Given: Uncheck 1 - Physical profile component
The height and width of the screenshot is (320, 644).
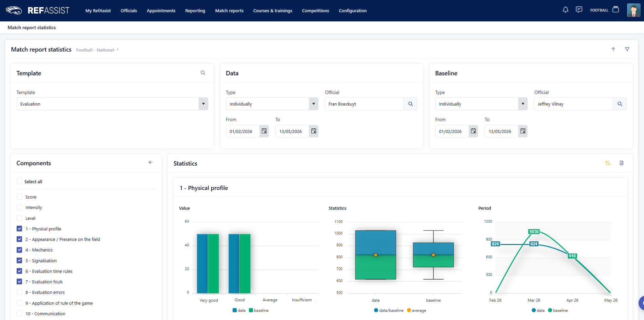Looking at the screenshot, I should [x=19, y=229].
